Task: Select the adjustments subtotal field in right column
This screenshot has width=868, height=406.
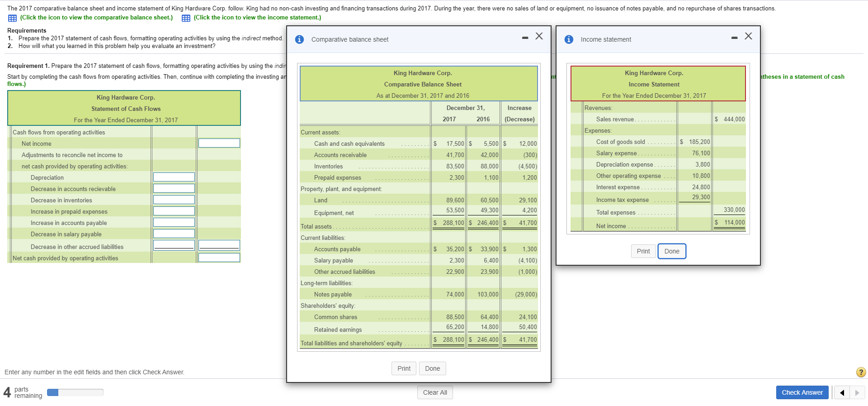Action: (x=219, y=245)
